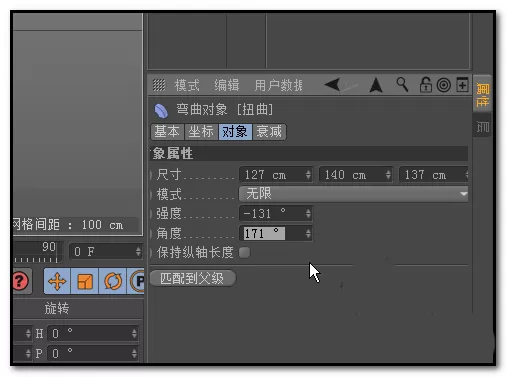Select the 层 vertical side tab
The image size is (507, 377).
coord(482,126)
